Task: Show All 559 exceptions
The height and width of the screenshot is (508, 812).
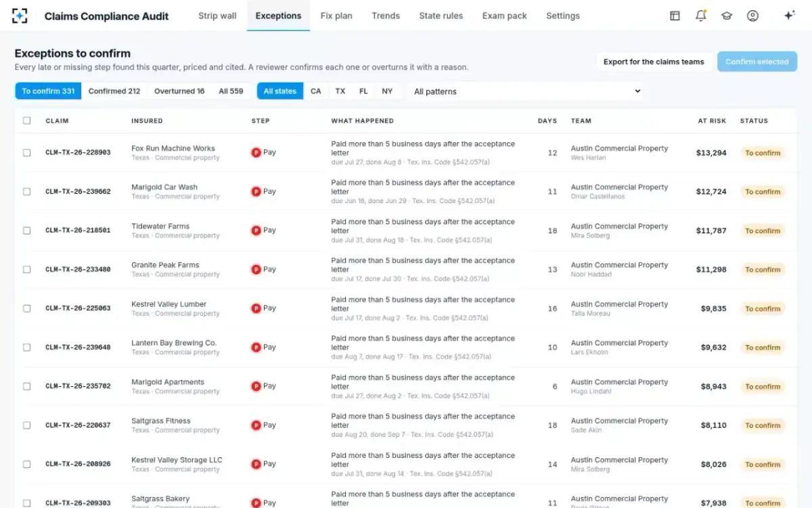Action: [231, 91]
